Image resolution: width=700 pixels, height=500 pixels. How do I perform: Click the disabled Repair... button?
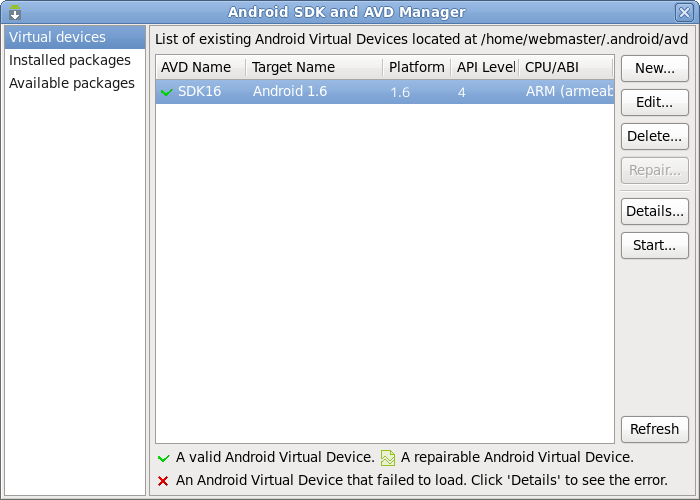[654, 170]
